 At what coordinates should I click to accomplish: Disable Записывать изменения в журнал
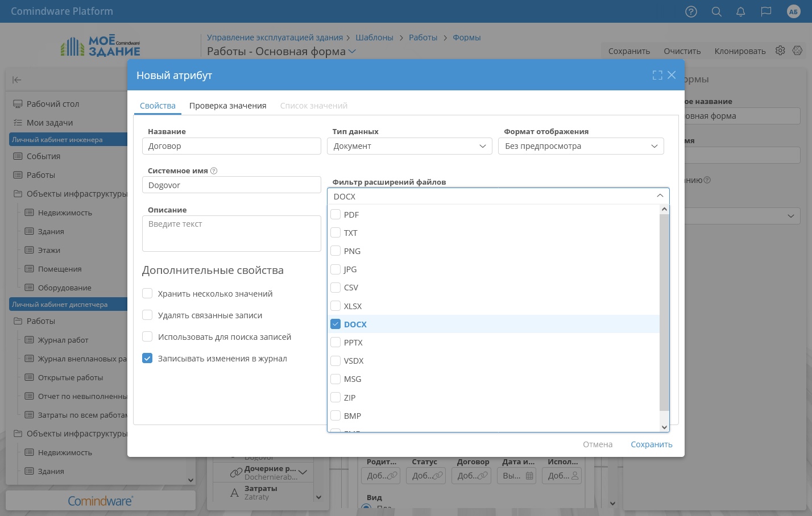(147, 358)
